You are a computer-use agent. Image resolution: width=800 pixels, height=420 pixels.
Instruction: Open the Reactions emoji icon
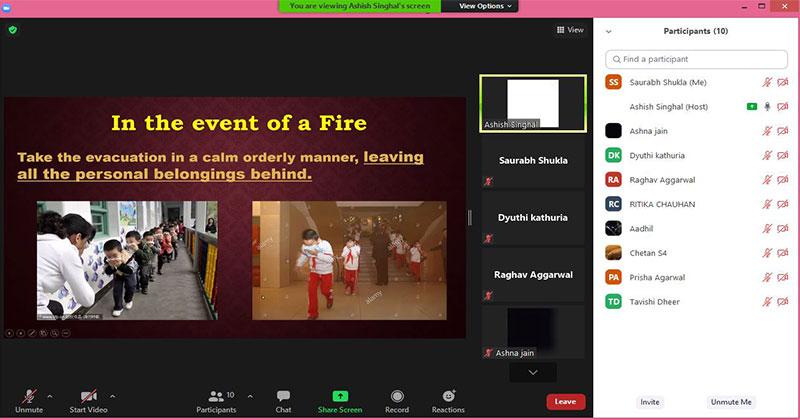tap(448, 396)
